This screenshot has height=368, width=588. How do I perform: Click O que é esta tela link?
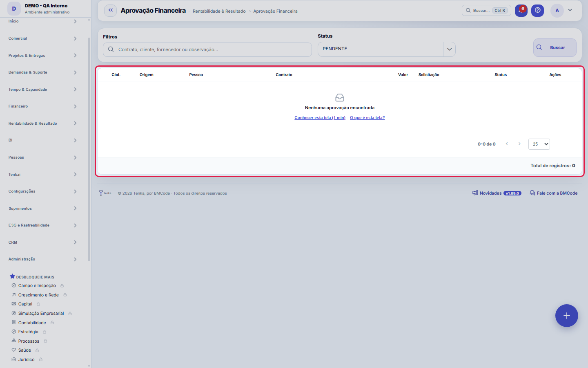pyautogui.click(x=367, y=118)
